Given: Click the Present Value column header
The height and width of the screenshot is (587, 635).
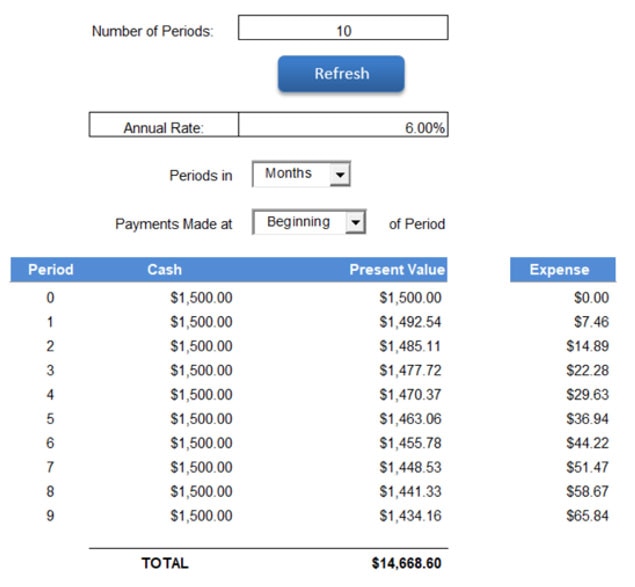Looking at the screenshot, I should [396, 270].
